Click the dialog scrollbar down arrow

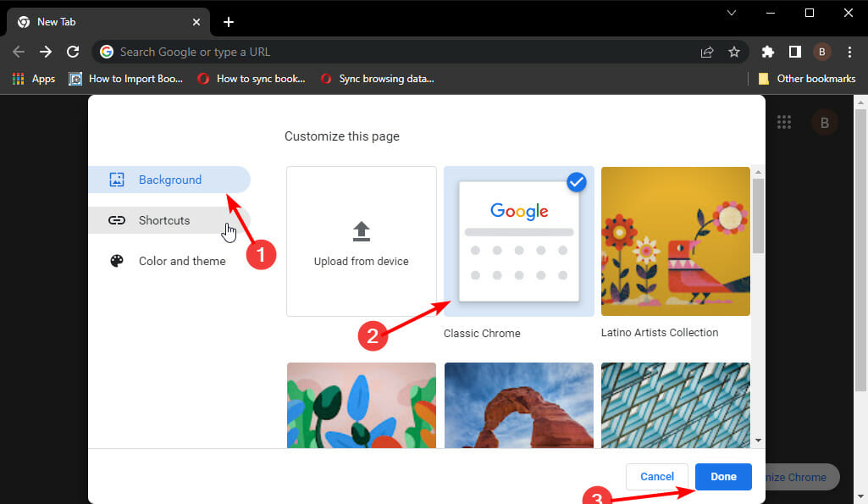click(x=758, y=440)
